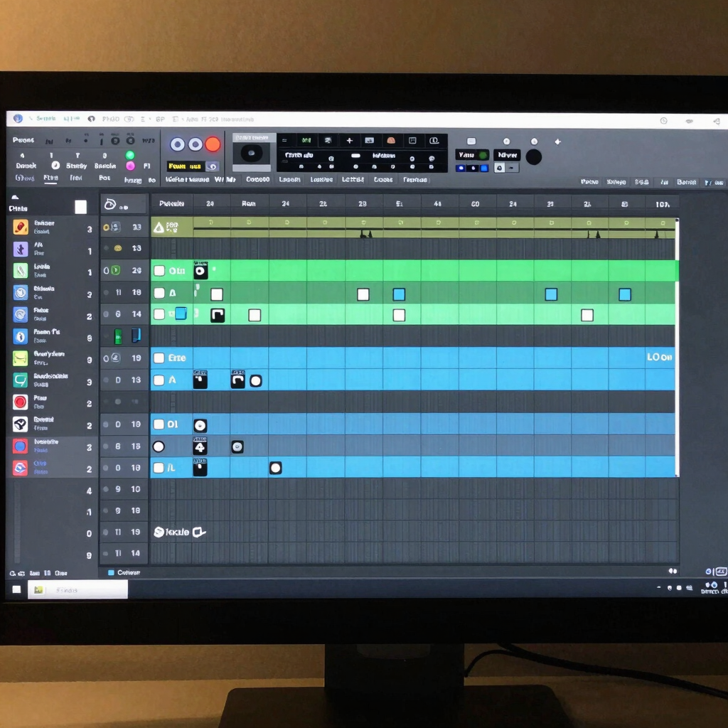
Task: Open the 'Bame' tab at the far right
Action: click(x=686, y=182)
